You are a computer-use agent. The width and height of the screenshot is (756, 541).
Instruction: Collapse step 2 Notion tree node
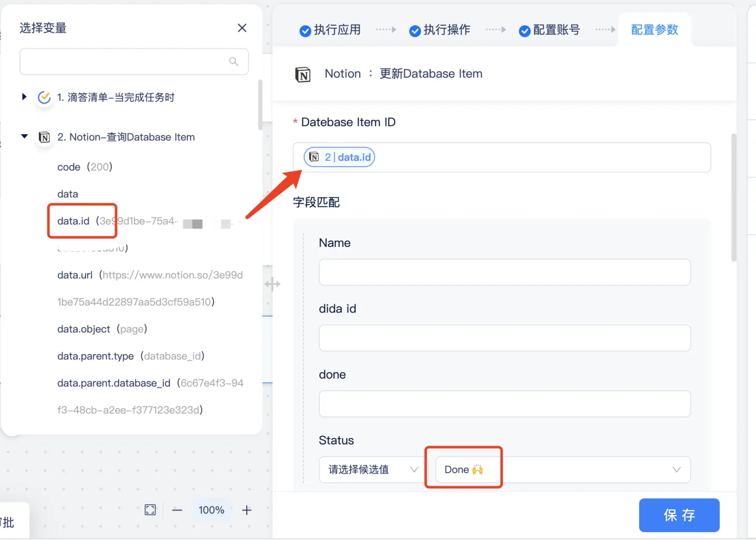coord(24,137)
